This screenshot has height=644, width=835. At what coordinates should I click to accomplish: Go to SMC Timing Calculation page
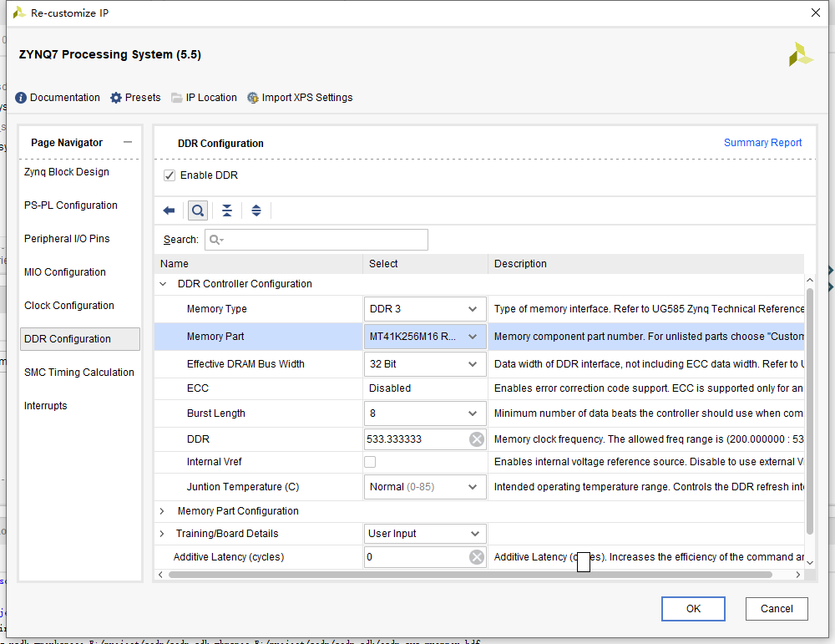pos(78,373)
